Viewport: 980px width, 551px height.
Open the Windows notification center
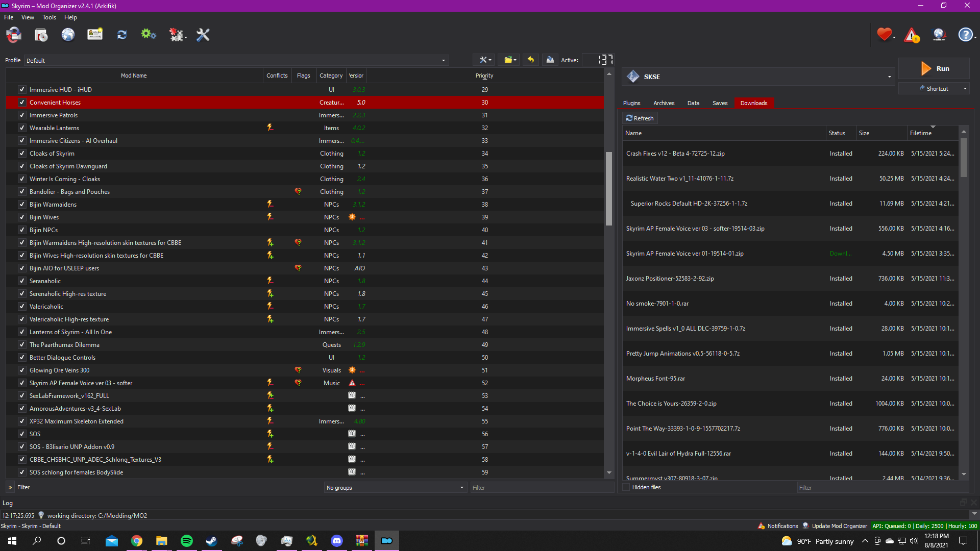tap(963, 541)
